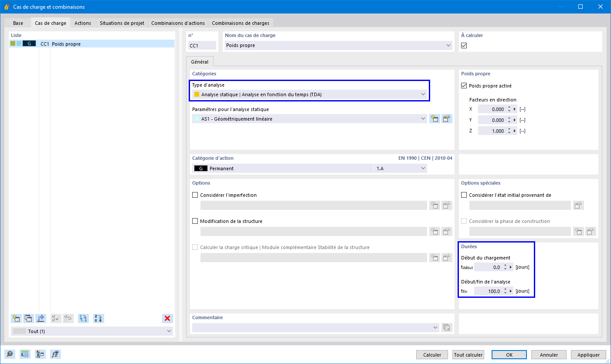
Task: Click the fx formula view icon
Action: (55, 354)
